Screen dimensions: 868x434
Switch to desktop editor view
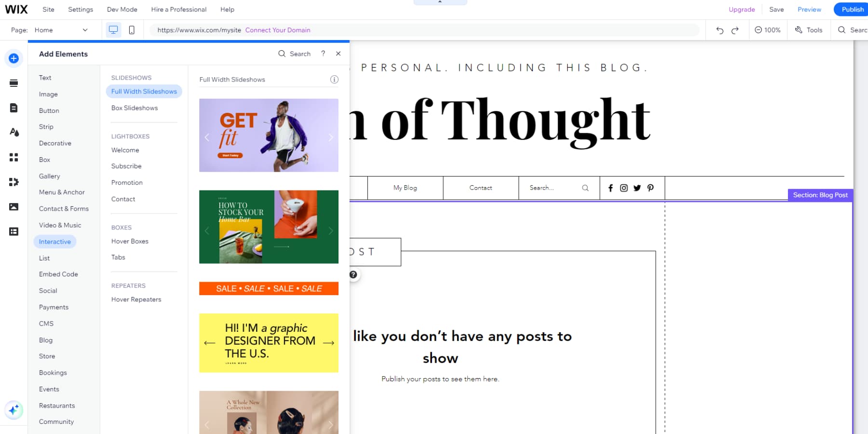coord(113,29)
